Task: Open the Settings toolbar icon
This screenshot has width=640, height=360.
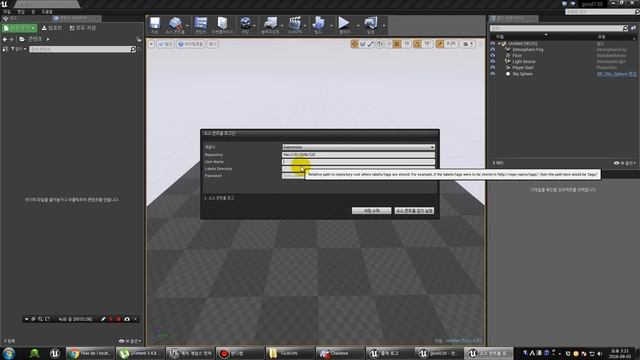Action: (245, 24)
